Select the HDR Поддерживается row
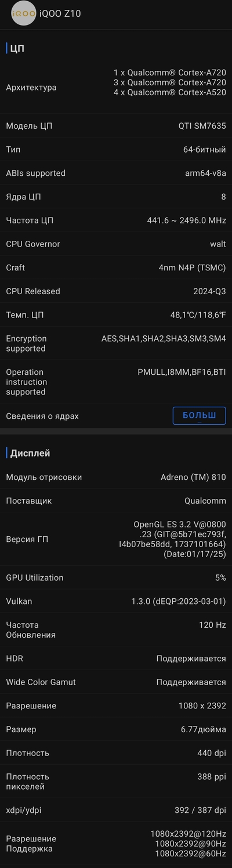The image size is (232, 868). tap(116, 659)
